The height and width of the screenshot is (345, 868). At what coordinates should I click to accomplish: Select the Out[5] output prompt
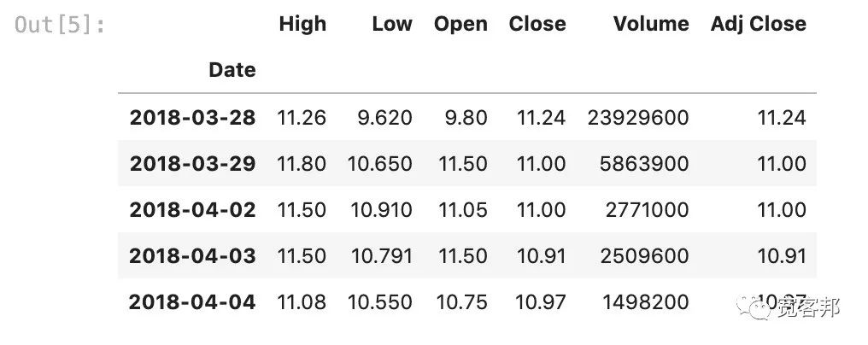click(60, 26)
